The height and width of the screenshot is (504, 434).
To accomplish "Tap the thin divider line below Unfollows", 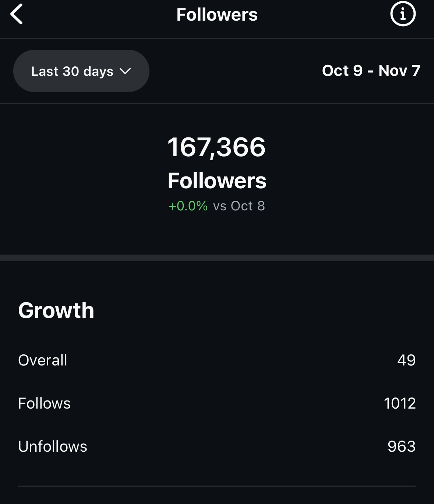I will coord(217,486).
